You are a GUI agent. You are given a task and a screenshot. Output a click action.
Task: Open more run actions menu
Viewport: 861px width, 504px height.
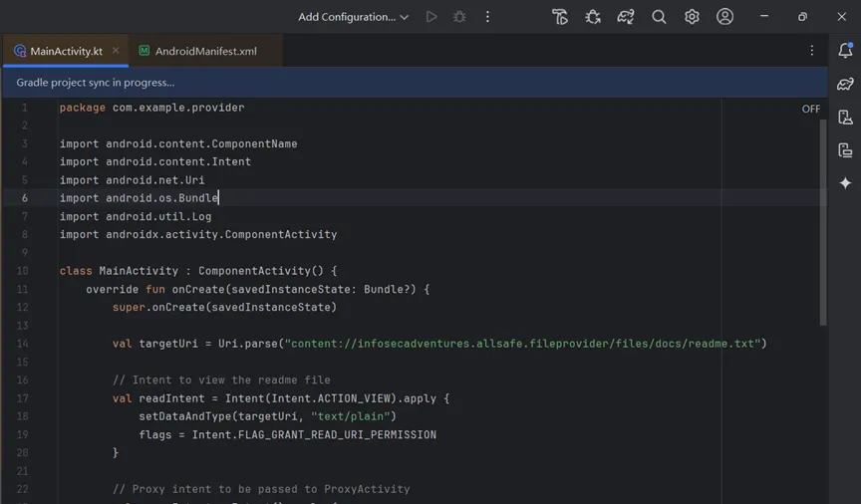click(x=487, y=17)
